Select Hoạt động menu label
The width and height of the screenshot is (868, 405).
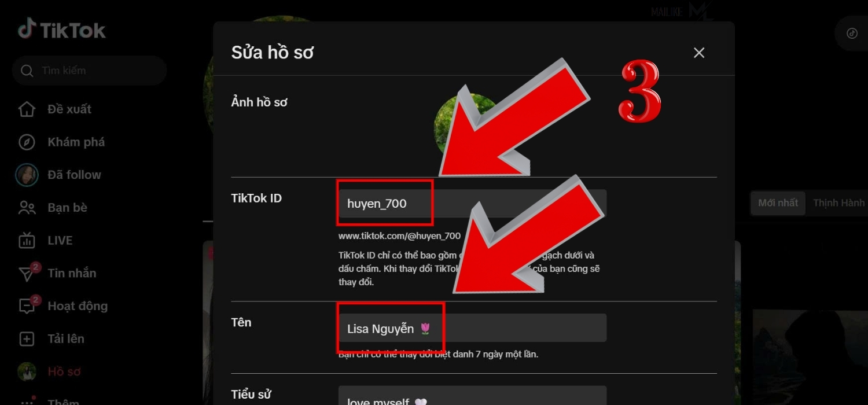(x=78, y=306)
